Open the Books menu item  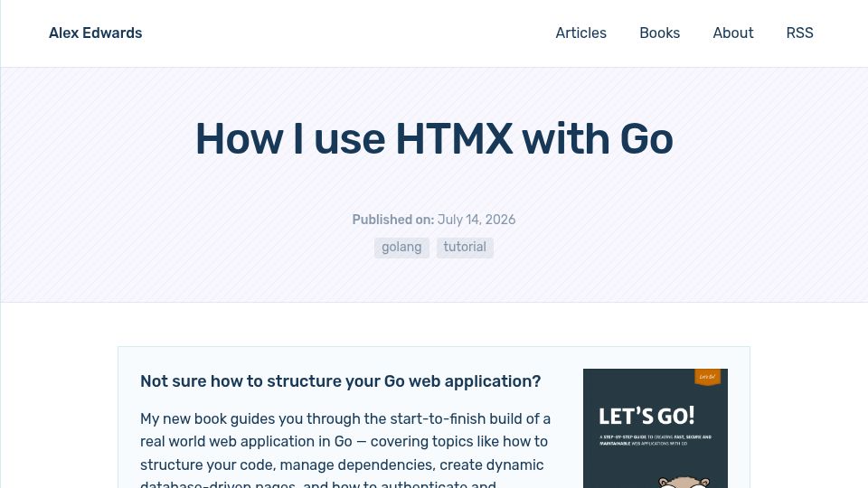click(x=659, y=33)
